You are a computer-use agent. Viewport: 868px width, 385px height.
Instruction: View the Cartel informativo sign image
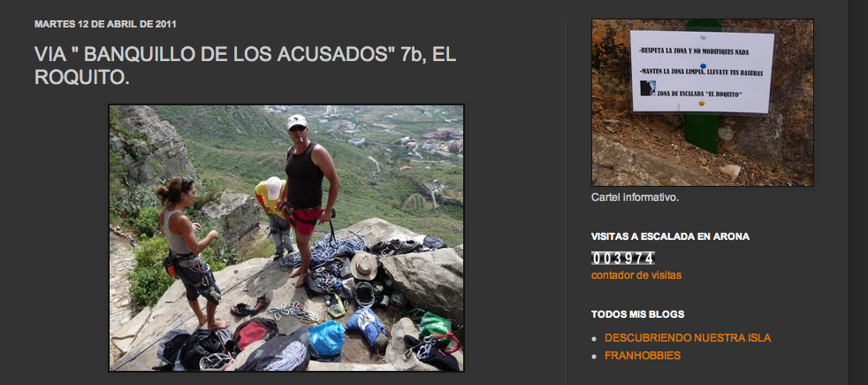coord(702,103)
